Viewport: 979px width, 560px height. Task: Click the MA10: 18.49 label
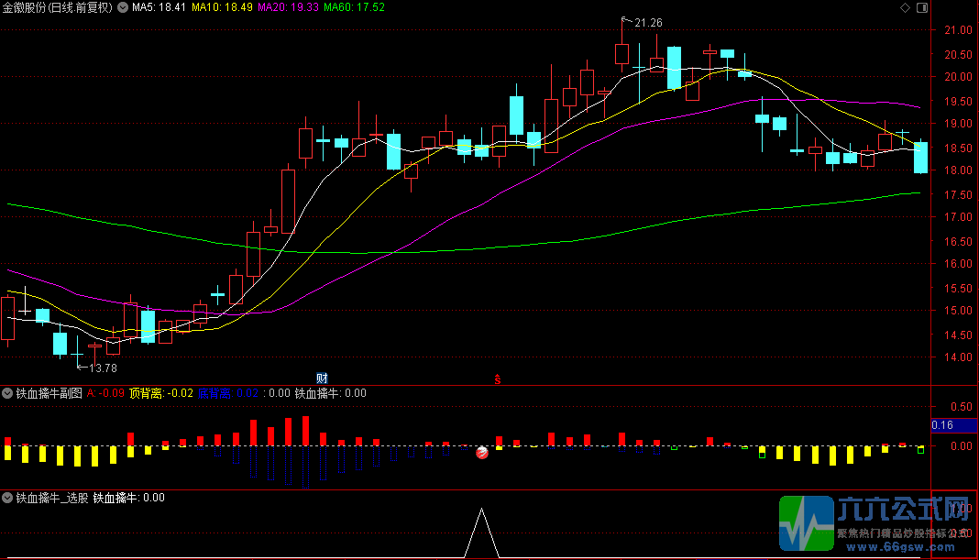tap(222, 7)
